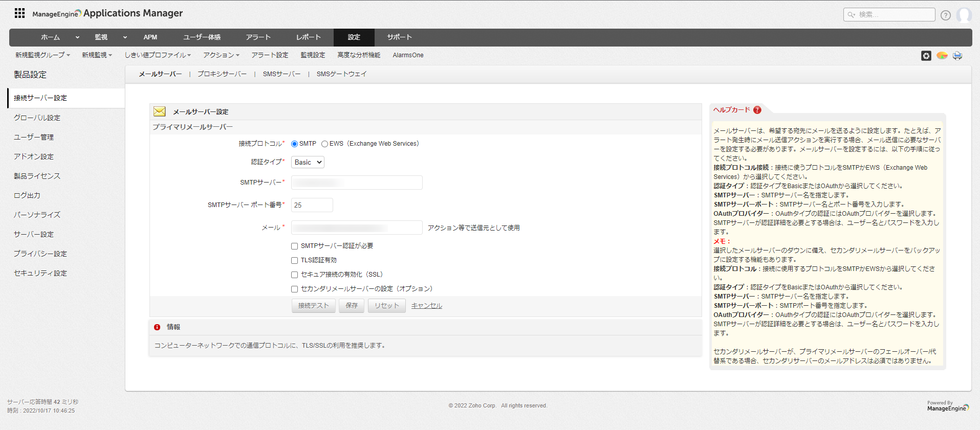This screenshot has width=980, height=430.
Task: Open the しきい値プロファイル dropdown
Action: coord(158,55)
